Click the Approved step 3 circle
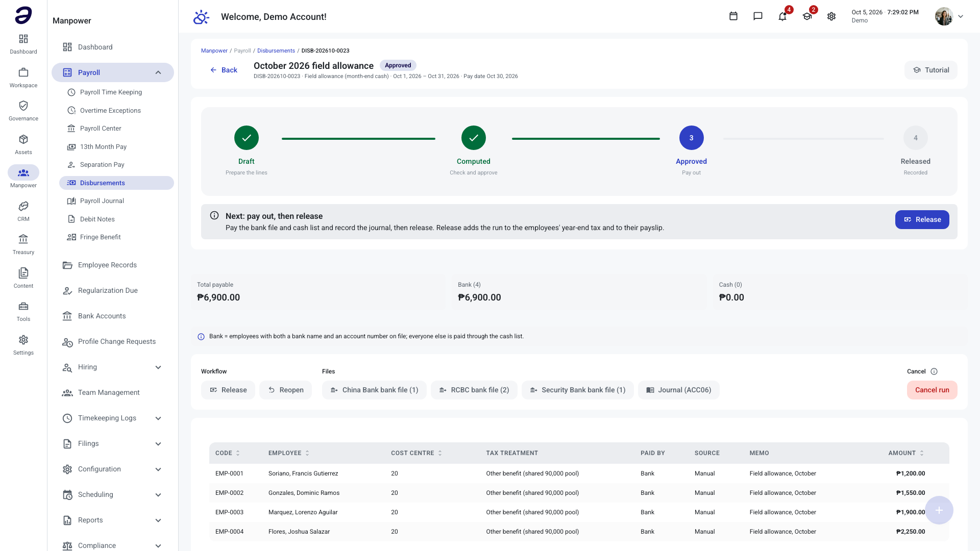The image size is (980, 551). 692,138
